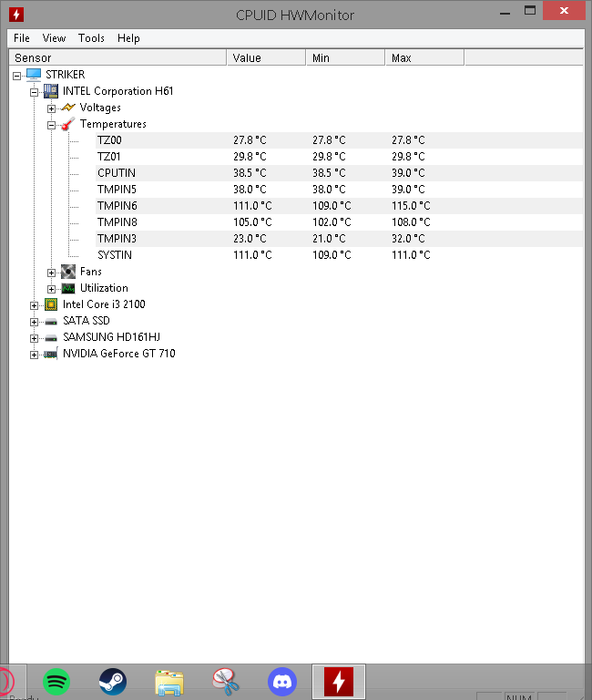592x700 pixels.
Task: Open the Tools menu
Action: pyautogui.click(x=91, y=38)
